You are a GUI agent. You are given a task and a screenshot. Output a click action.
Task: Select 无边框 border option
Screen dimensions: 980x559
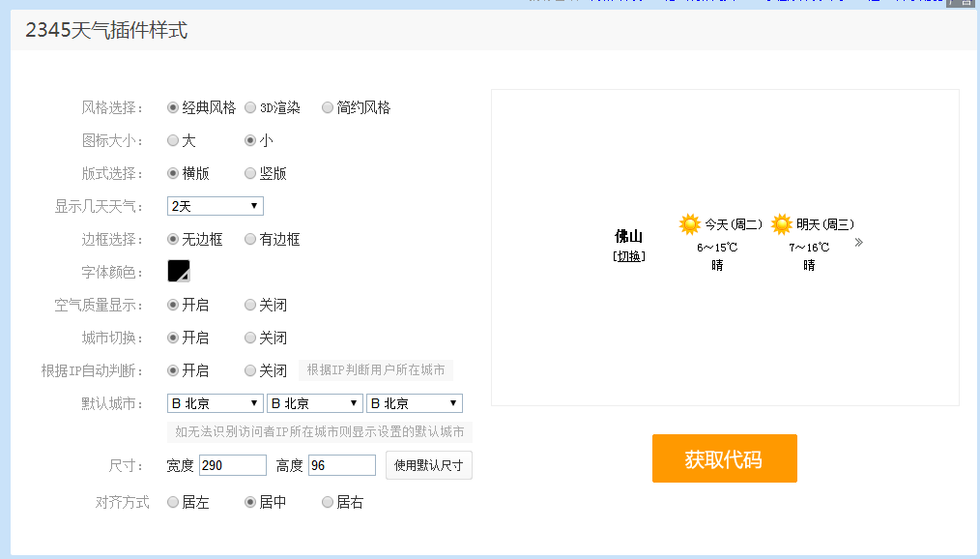(173, 239)
